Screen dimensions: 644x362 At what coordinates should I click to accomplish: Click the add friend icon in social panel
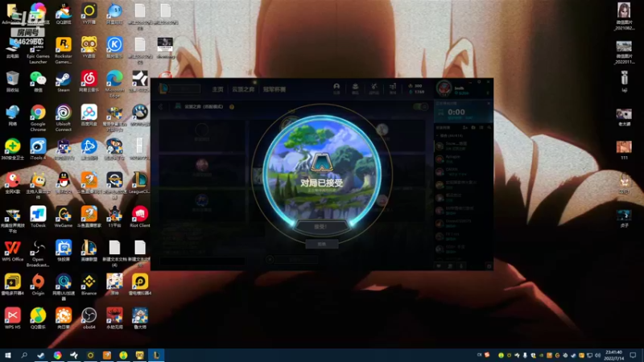pyautogui.click(x=465, y=128)
